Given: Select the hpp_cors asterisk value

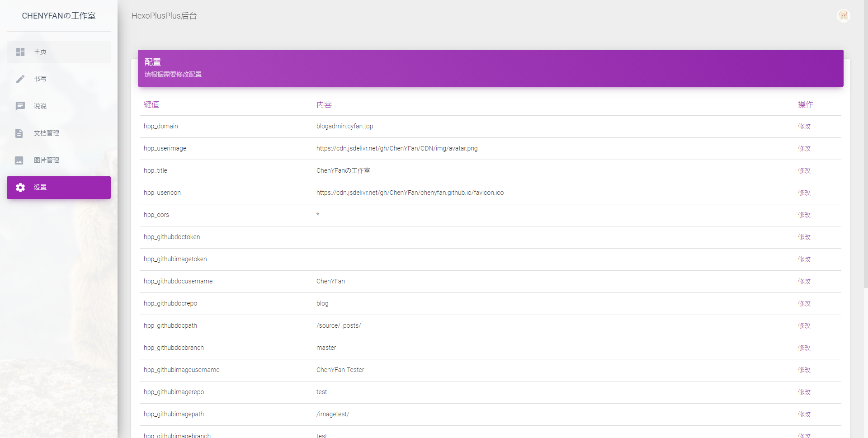Looking at the screenshot, I should pyautogui.click(x=318, y=215).
